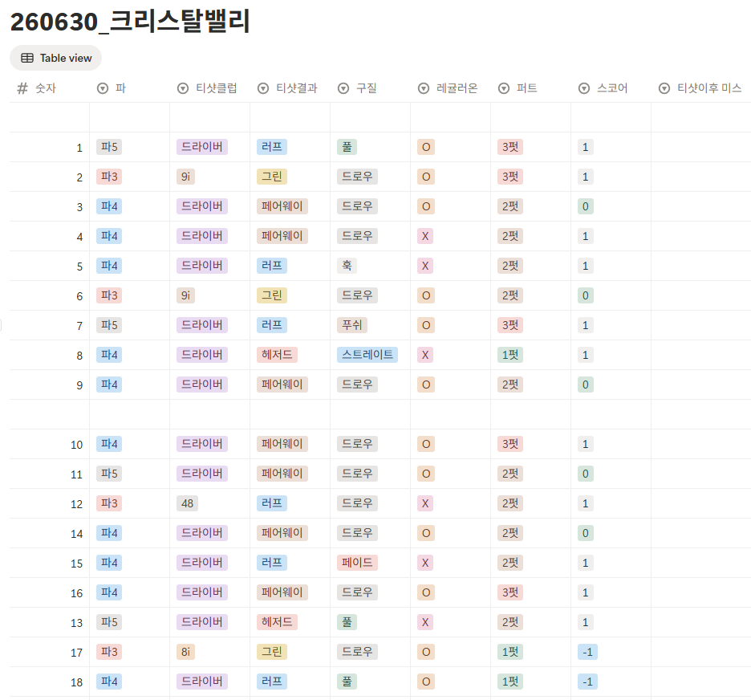Select the 9i club tag in row 2
Viewport: 751px width, 700px height.
[x=186, y=177]
